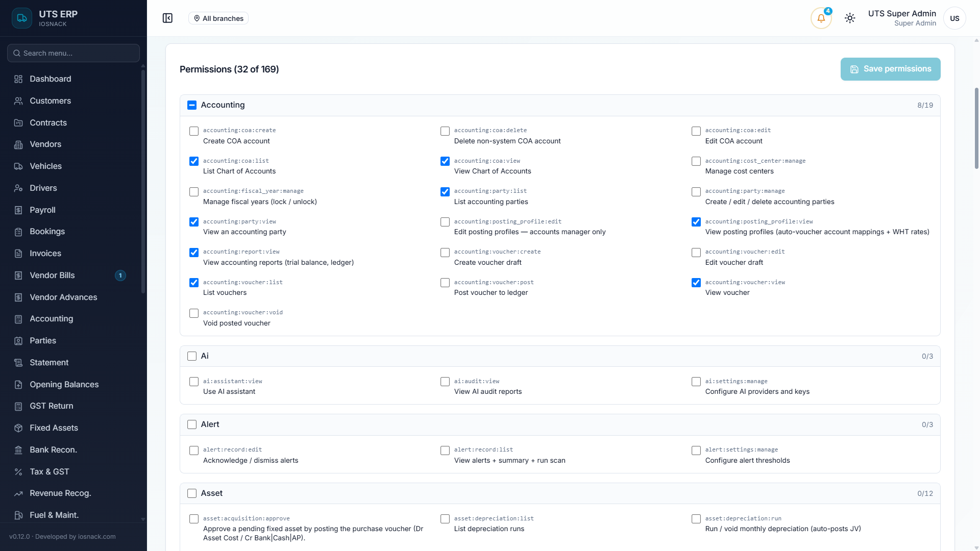980x551 pixels.
Task: Select all Ai group permissions
Action: tap(192, 356)
